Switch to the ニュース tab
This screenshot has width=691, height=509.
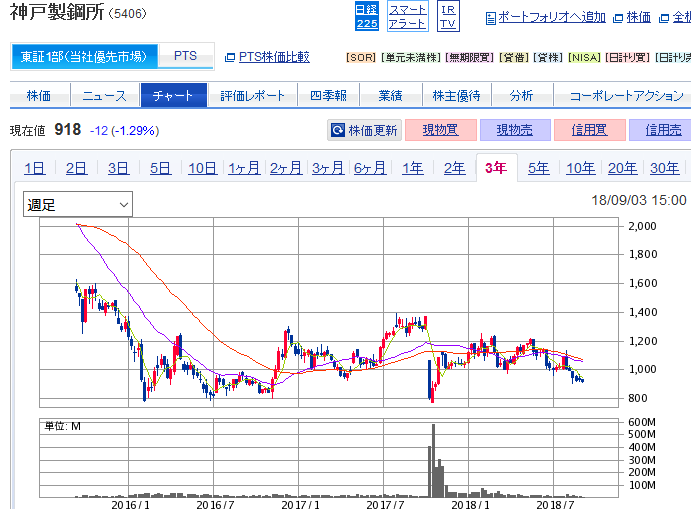104,96
